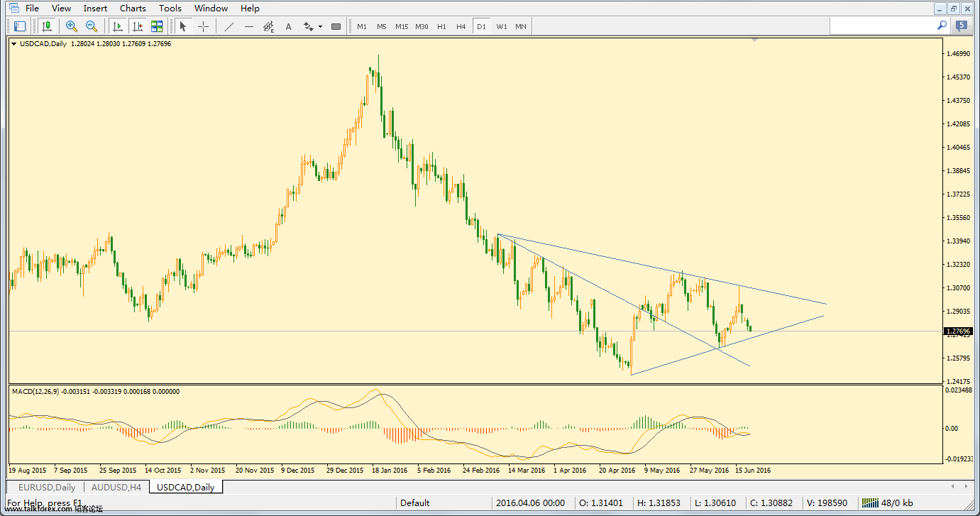Select the arrow cursor tool
This screenshot has height=516, width=980.
tap(183, 26)
